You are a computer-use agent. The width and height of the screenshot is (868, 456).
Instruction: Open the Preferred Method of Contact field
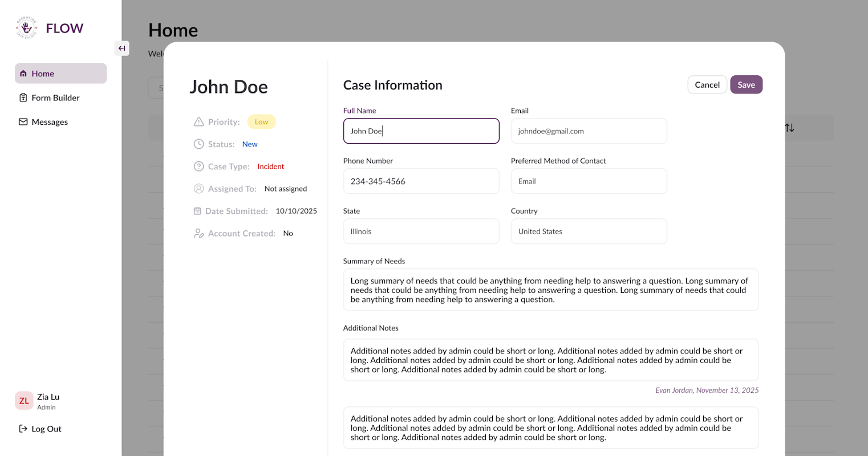(589, 181)
